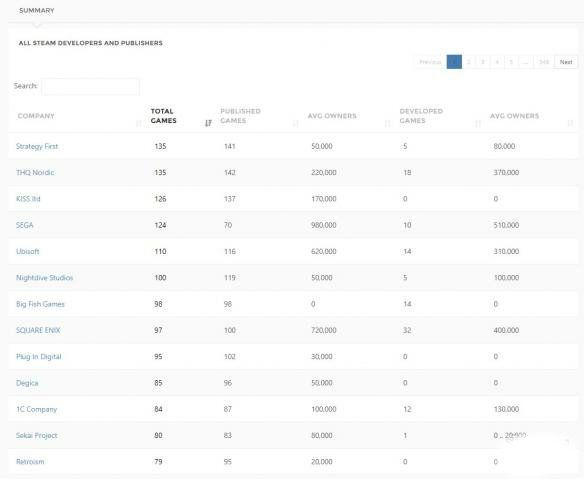The width and height of the screenshot is (584, 479).
Task: Click the Search input field
Action: click(x=91, y=86)
